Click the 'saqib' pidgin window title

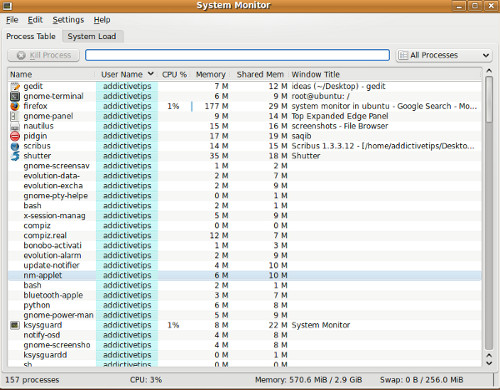click(301, 136)
